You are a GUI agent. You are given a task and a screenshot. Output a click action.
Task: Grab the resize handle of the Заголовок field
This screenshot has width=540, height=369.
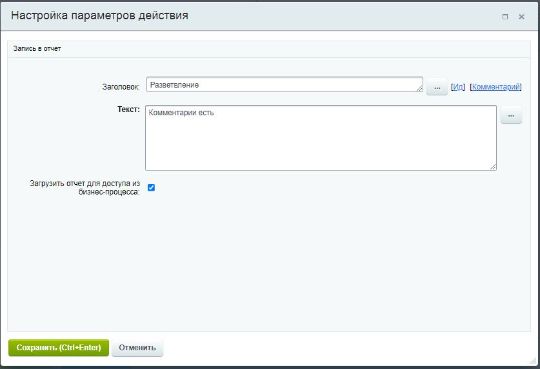tap(419, 89)
